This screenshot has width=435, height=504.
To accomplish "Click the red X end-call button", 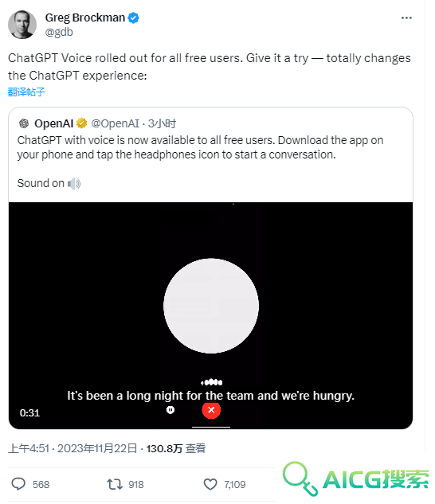I will [x=211, y=410].
